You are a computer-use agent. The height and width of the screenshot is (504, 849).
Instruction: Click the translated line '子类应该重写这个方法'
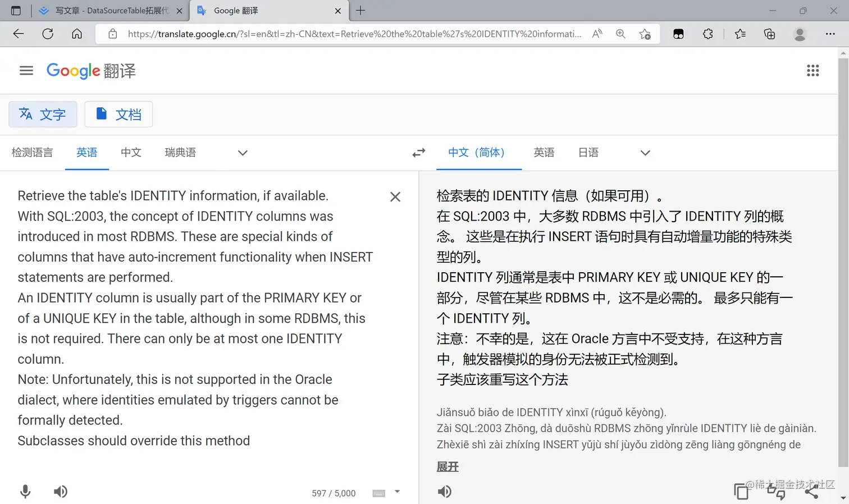pos(503,380)
